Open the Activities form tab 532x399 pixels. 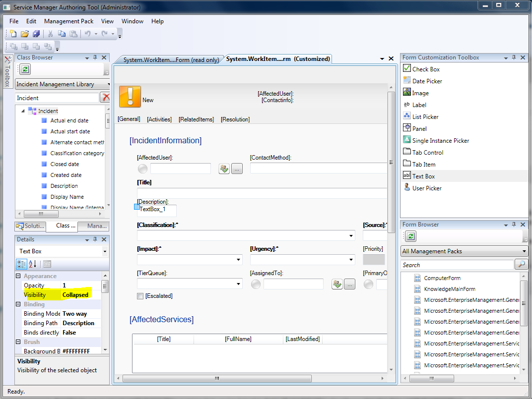point(159,119)
